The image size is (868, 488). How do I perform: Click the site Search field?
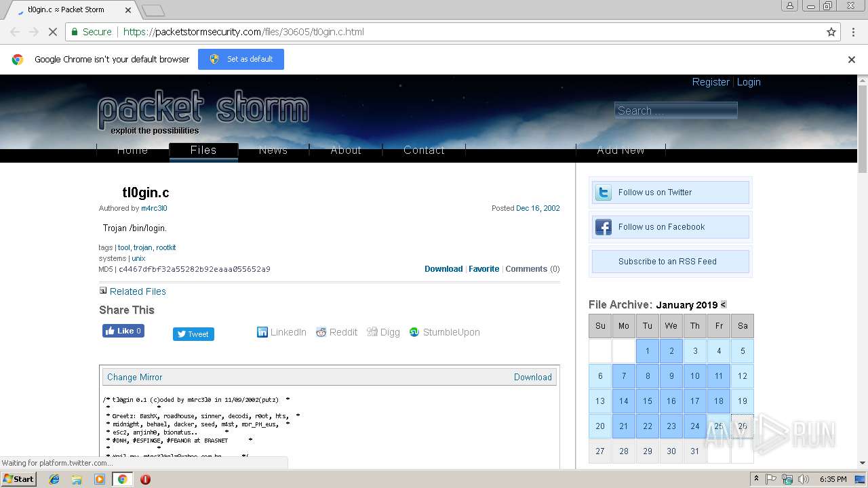pos(675,110)
